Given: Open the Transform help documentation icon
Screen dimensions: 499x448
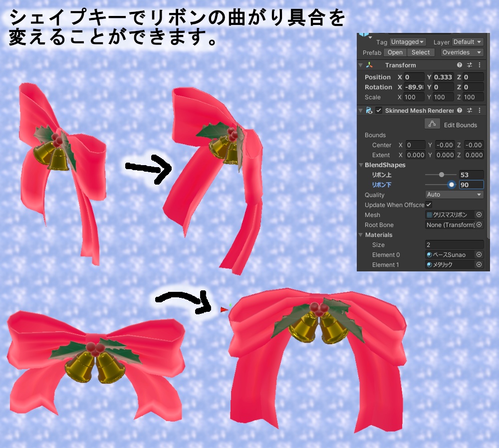Looking at the screenshot, I should tap(459, 65).
